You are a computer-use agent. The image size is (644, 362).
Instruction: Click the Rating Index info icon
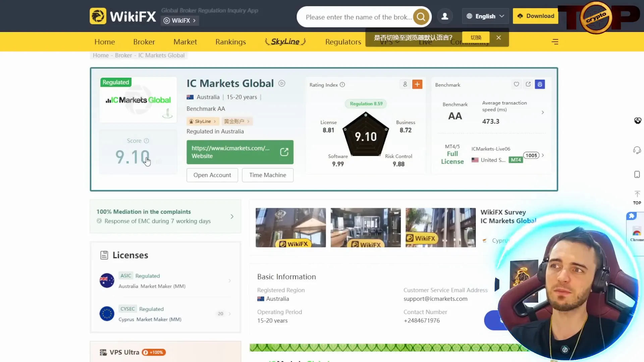[x=342, y=85]
